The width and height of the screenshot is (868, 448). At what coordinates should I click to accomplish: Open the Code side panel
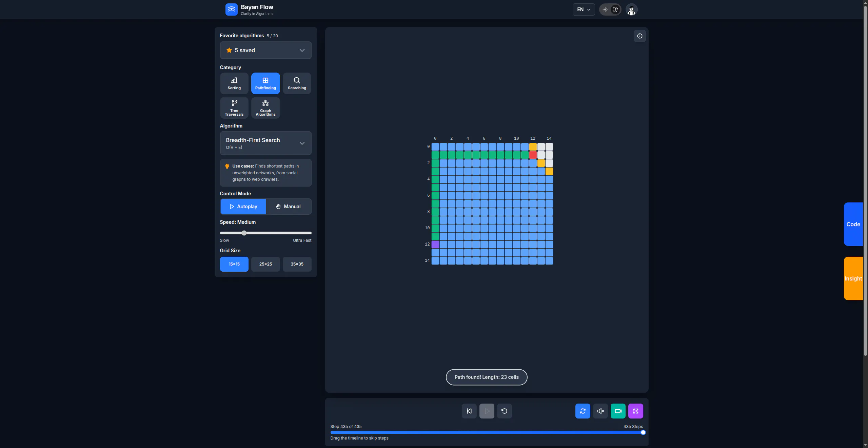click(x=853, y=224)
